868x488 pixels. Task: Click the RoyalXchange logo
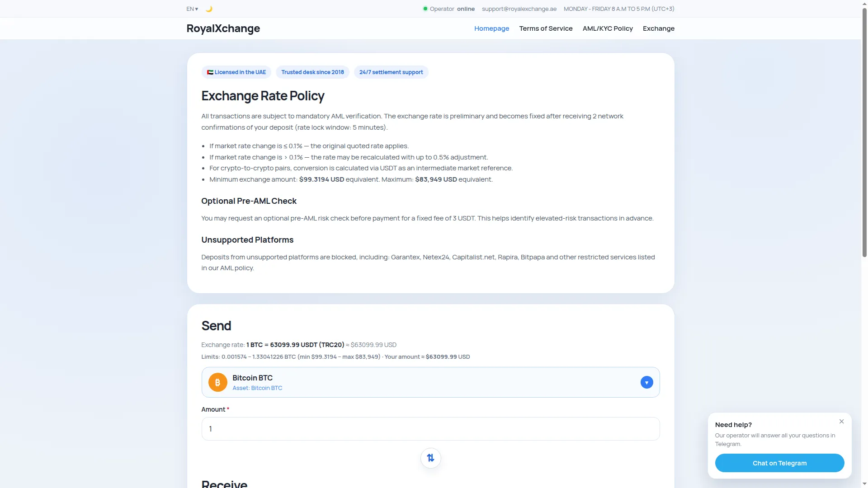pyautogui.click(x=223, y=28)
